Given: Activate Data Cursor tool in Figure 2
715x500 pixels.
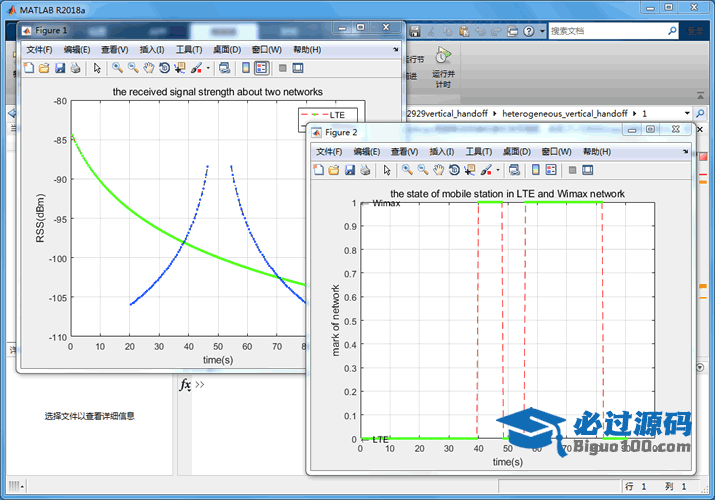Looking at the screenshot, I should pos(469,170).
